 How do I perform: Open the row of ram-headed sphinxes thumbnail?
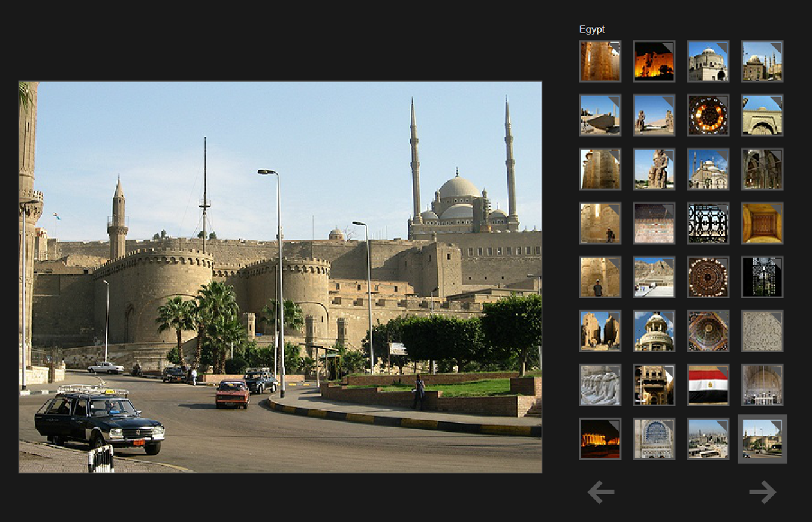[600, 385]
